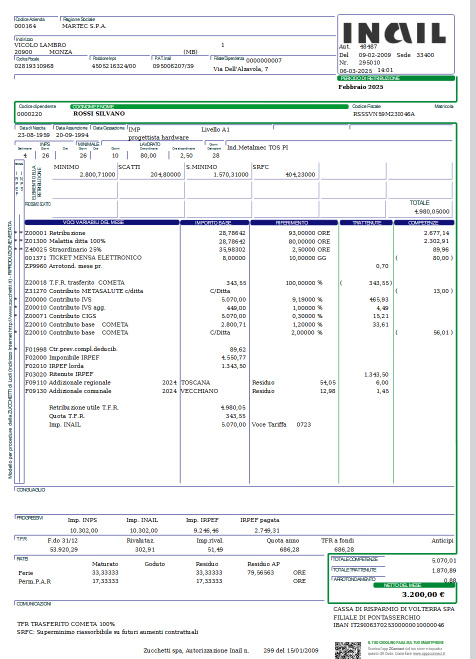Click the Perm.P.A.R row label

[35, 582]
